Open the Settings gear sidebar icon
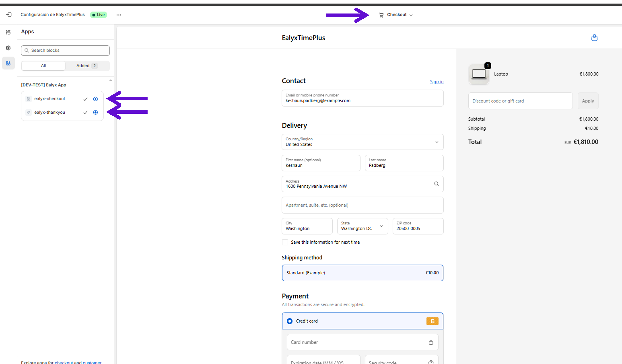This screenshot has width=622, height=364. 8,48
